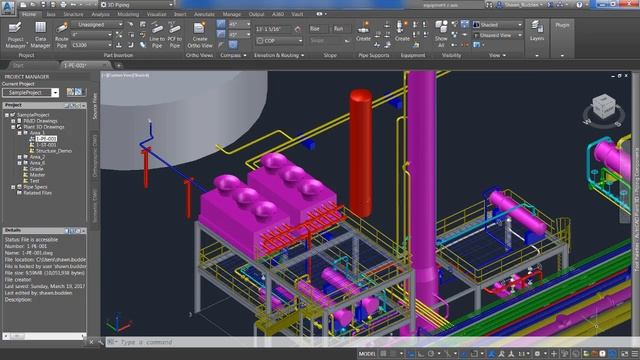The image size is (640, 360).
Task: Click the Plugin panel button
Action: pyautogui.click(x=562, y=25)
